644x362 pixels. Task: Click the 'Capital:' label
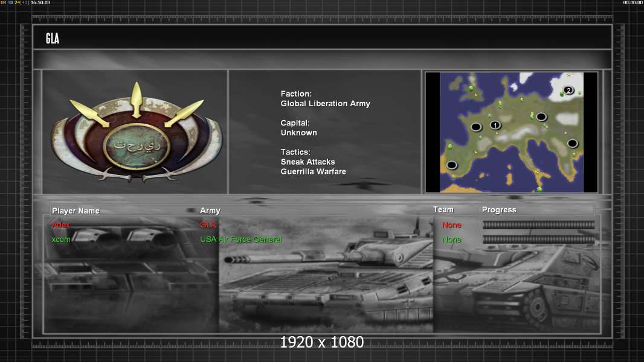(x=295, y=123)
